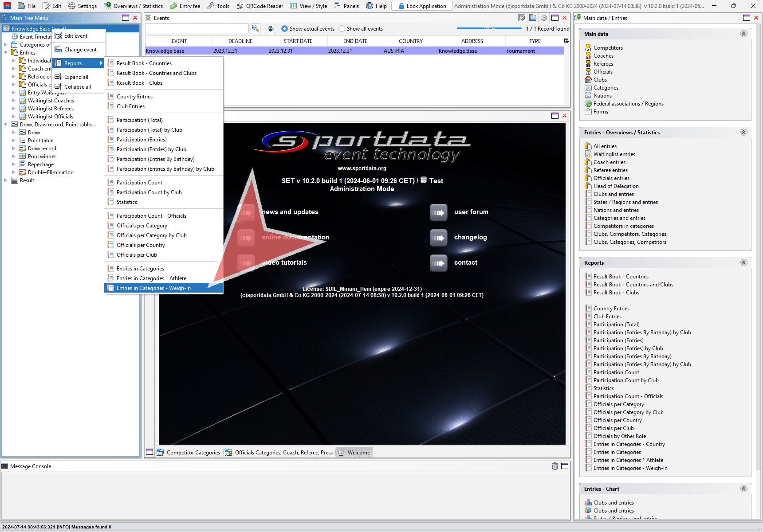Expand the Result tree node
Image resolution: width=763 pixels, height=532 pixels.
click(6, 180)
